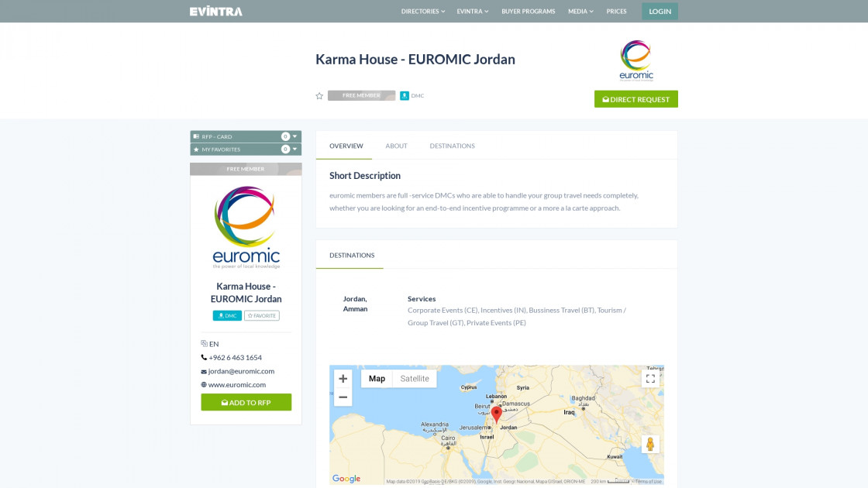The image size is (868, 488).
Task: Click the zoom in plus on the map
Action: [x=343, y=379]
